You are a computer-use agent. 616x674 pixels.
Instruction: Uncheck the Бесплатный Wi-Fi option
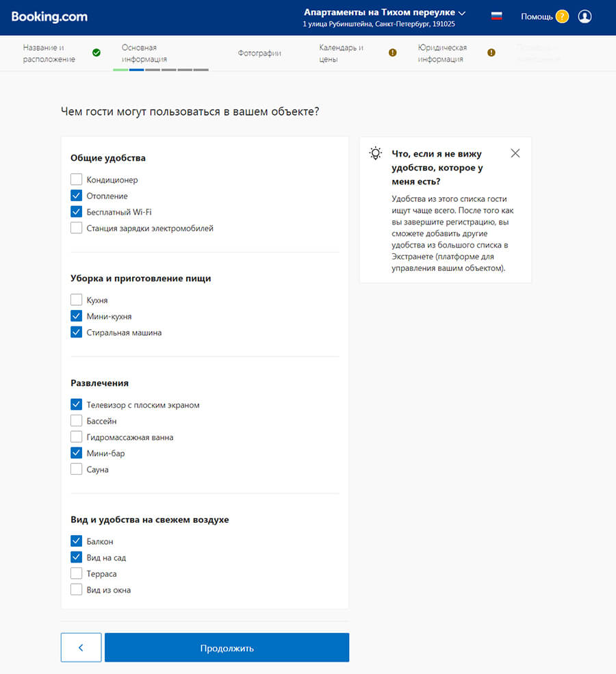click(x=77, y=212)
